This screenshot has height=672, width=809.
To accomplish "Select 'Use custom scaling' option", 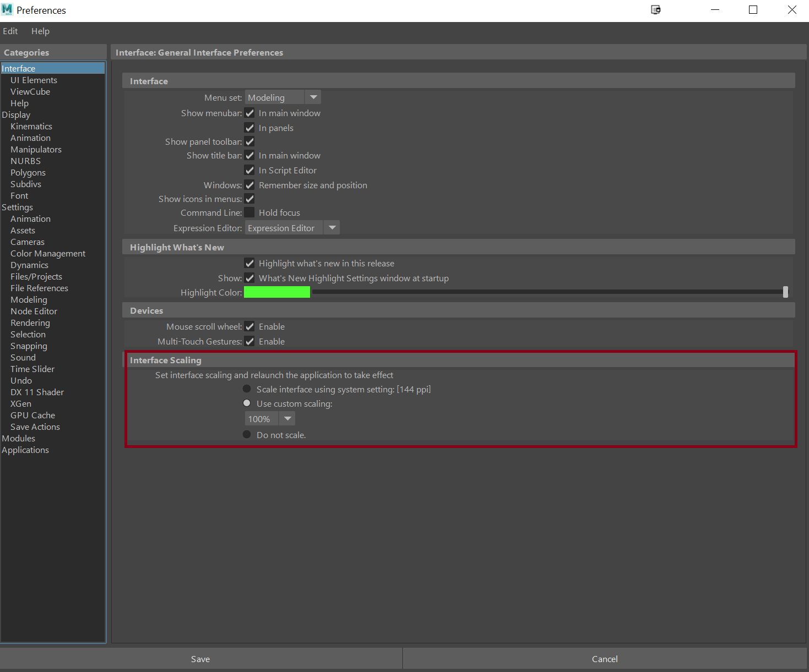I will (x=246, y=402).
